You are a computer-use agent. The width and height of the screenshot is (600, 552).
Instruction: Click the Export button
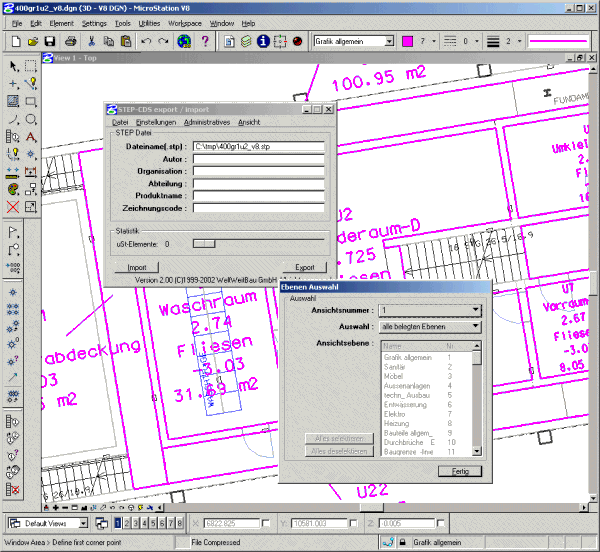(305, 267)
